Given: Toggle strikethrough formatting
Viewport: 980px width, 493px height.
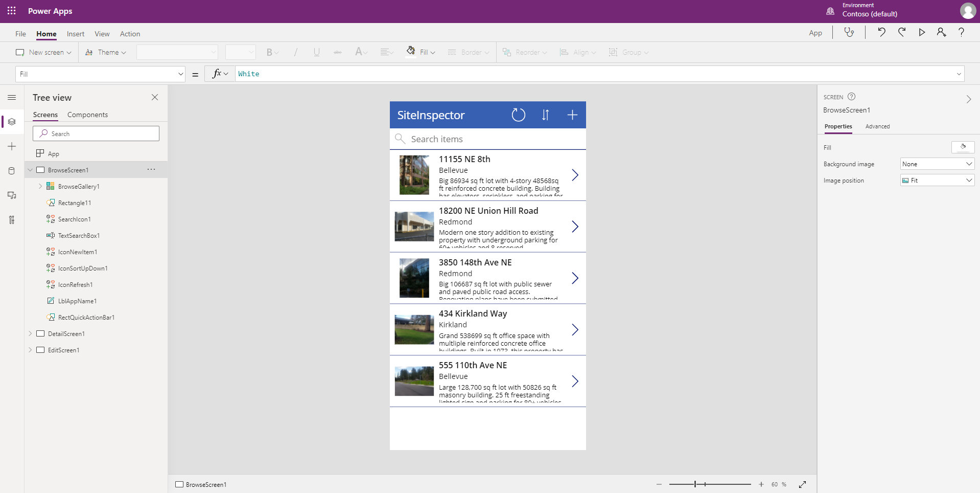Looking at the screenshot, I should coord(337,52).
